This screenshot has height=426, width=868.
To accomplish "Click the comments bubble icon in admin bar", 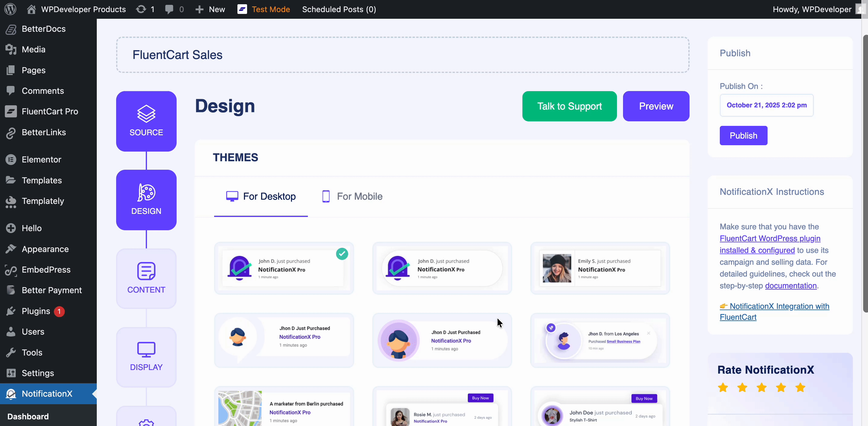I will [169, 9].
